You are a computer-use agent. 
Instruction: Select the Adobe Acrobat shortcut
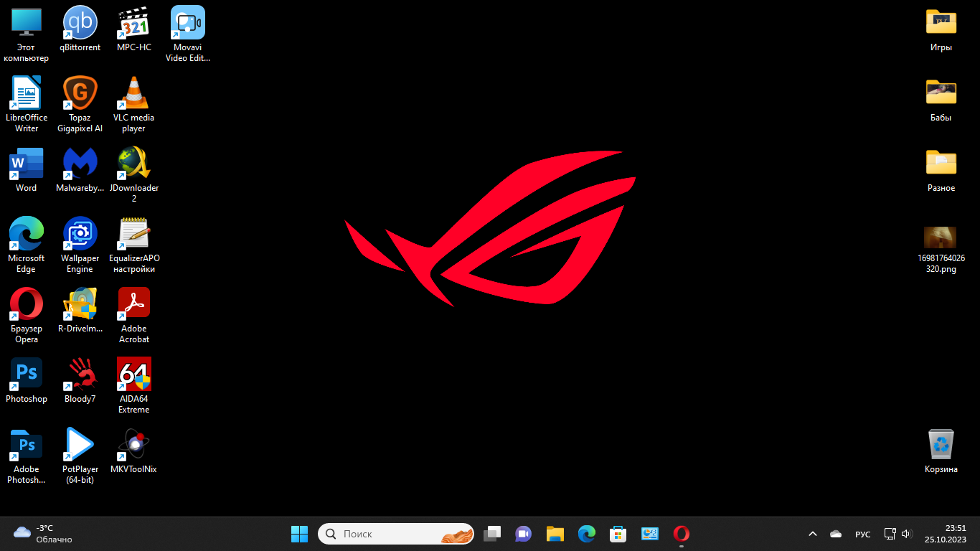(134, 316)
